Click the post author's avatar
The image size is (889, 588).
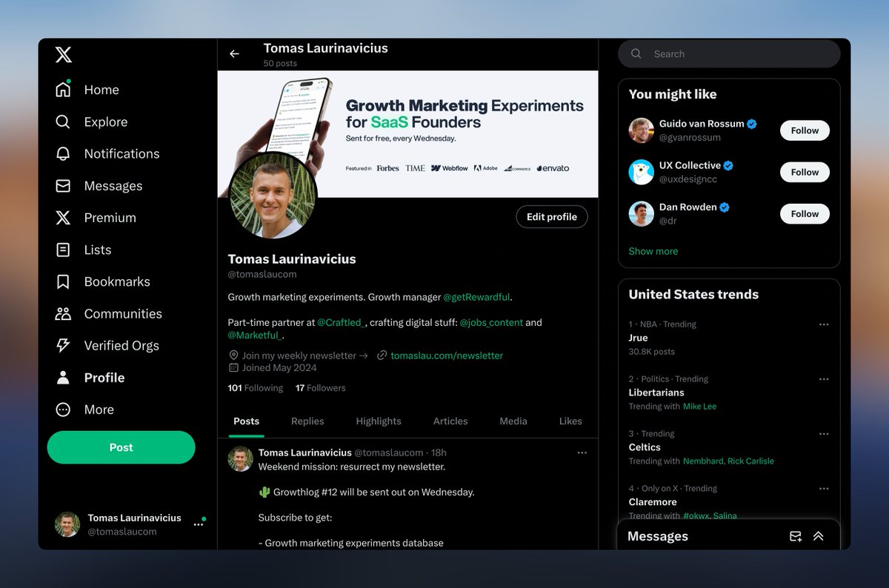[240, 459]
